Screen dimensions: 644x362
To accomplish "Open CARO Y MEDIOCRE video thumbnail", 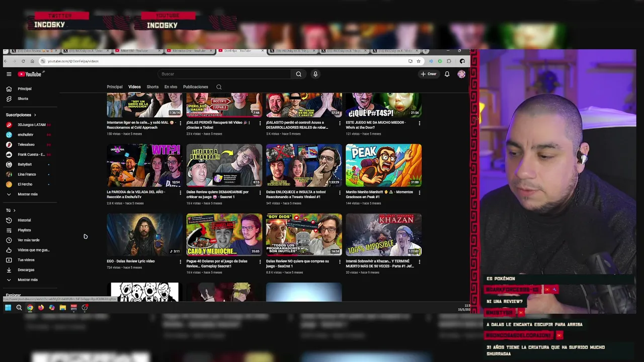I will tap(224, 235).
